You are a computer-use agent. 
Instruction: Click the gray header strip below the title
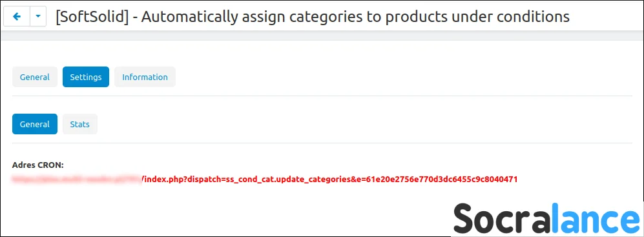322,36
